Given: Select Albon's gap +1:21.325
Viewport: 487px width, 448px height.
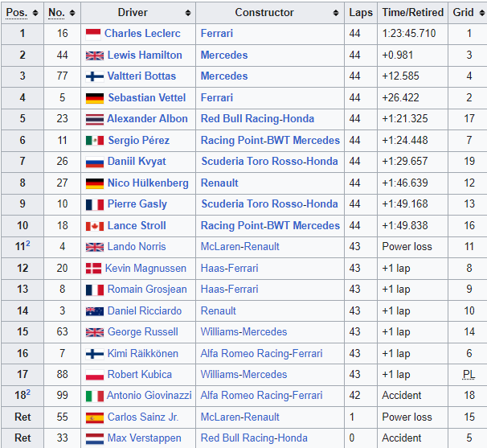Looking at the screenshot, I should pos(405,118).
